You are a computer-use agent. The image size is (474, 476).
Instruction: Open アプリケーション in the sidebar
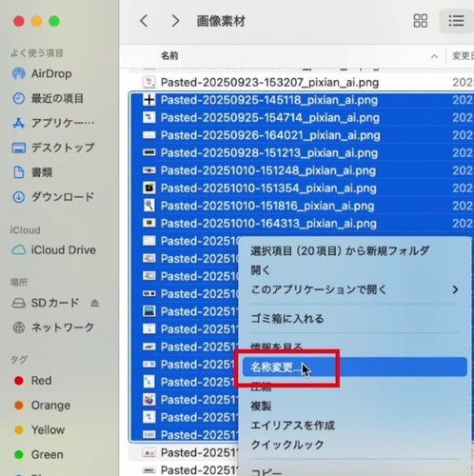53,123
